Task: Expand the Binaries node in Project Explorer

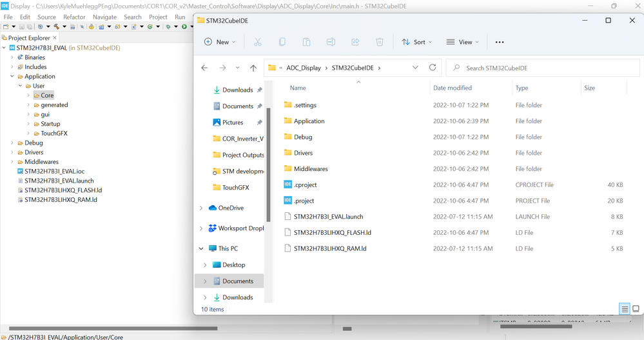Action: [12, 57]
